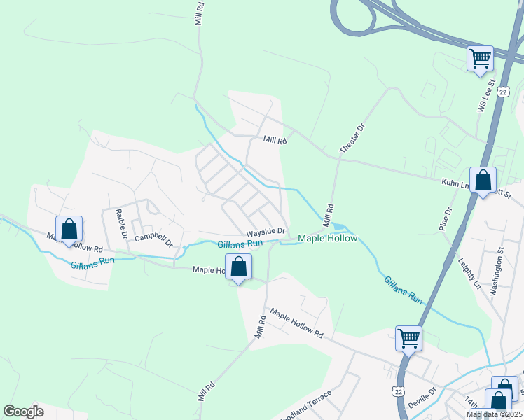524x420 pixels.
Task: Click the Map data ©2025 attribution
Action: tap(495, 414)
